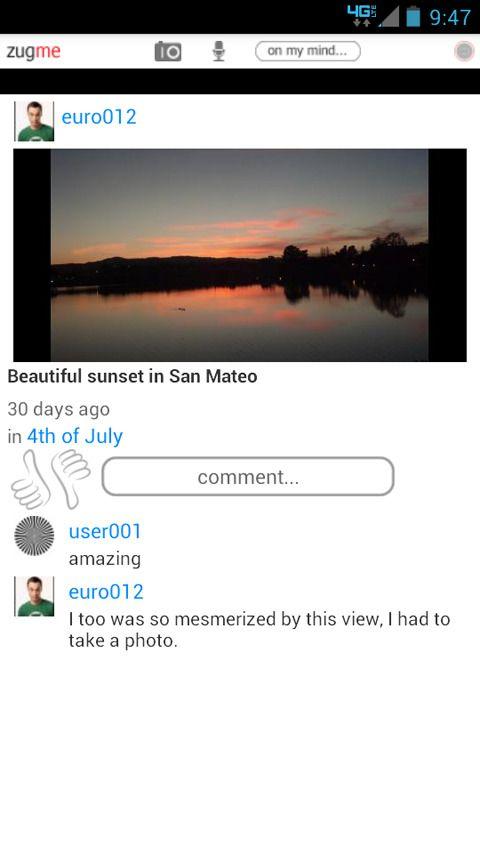
Task: Open the sunset photo
Action: pos(240,255)
